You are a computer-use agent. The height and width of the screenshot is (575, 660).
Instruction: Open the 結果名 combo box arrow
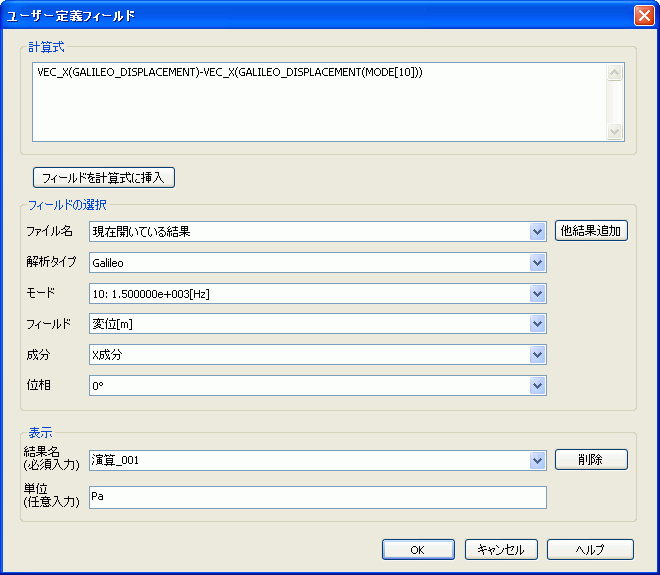pos(538,460)
